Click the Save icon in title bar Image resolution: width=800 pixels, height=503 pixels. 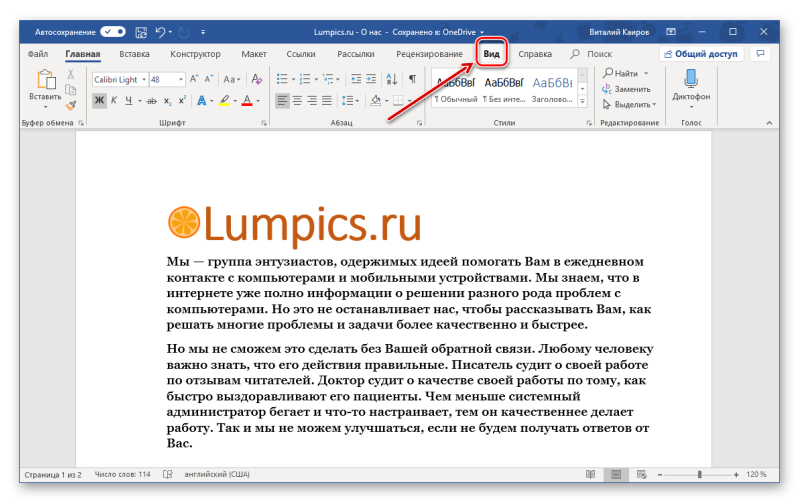click(x=141, y=32)
